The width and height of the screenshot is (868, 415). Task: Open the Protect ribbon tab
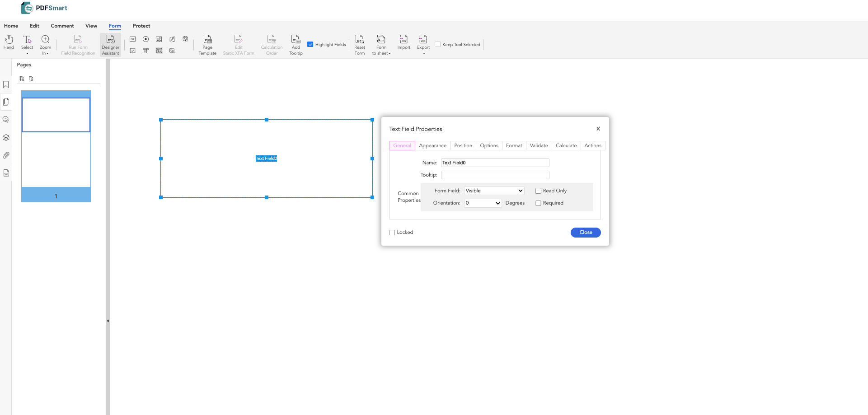pyautogui.click(x=141, y=26)
